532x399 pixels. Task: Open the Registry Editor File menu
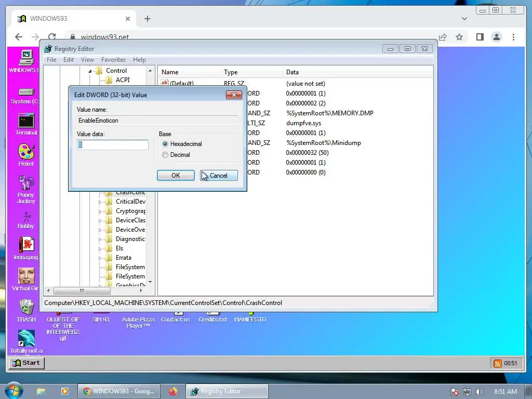(x=51, y=60)
